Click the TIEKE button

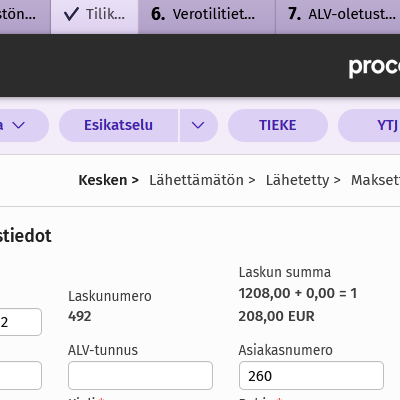coord(278,125)
